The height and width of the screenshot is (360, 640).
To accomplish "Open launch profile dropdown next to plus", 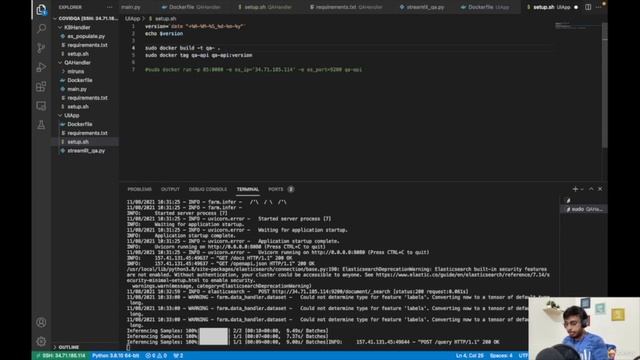I will pyautogui.click(x=582, y=189).
